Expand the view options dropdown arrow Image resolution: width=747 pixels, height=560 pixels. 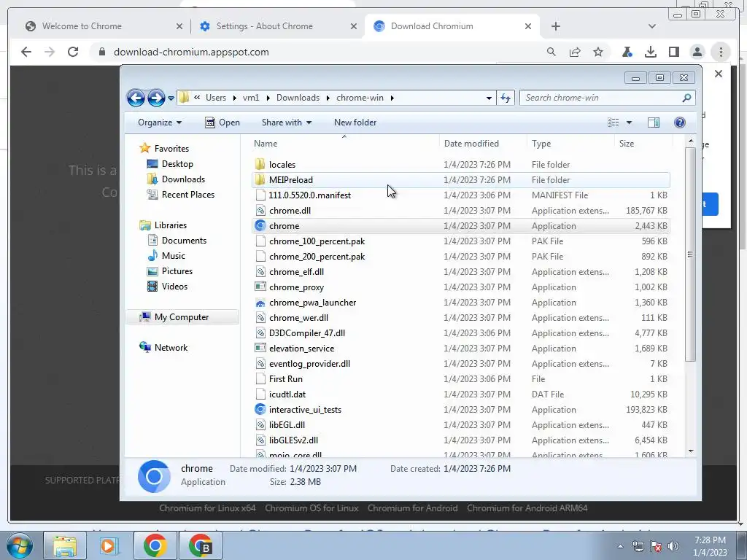pos(629,122)
